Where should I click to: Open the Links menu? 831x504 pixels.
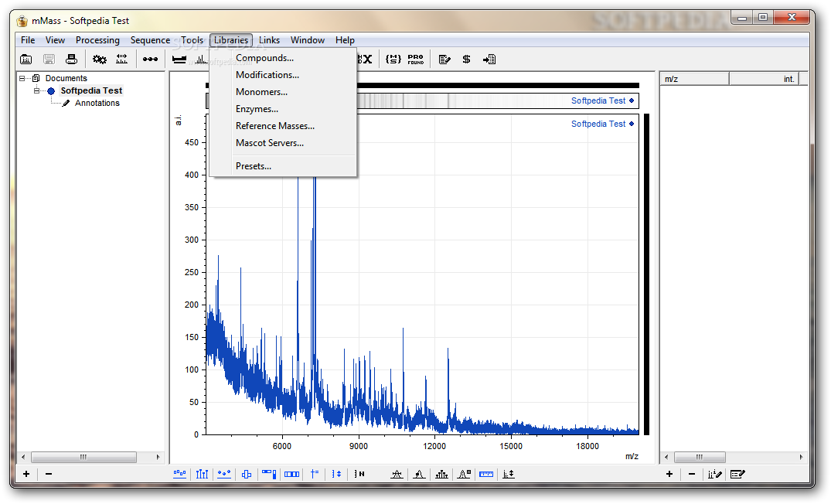(269, 40)
